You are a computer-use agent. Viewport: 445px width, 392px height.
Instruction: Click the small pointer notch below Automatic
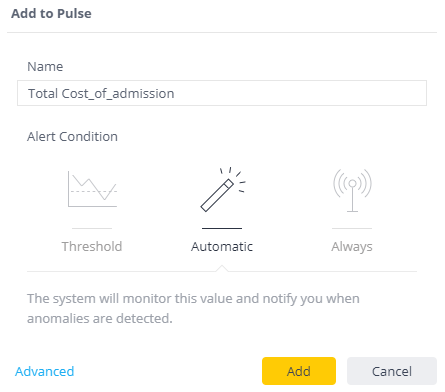[222, 268]
